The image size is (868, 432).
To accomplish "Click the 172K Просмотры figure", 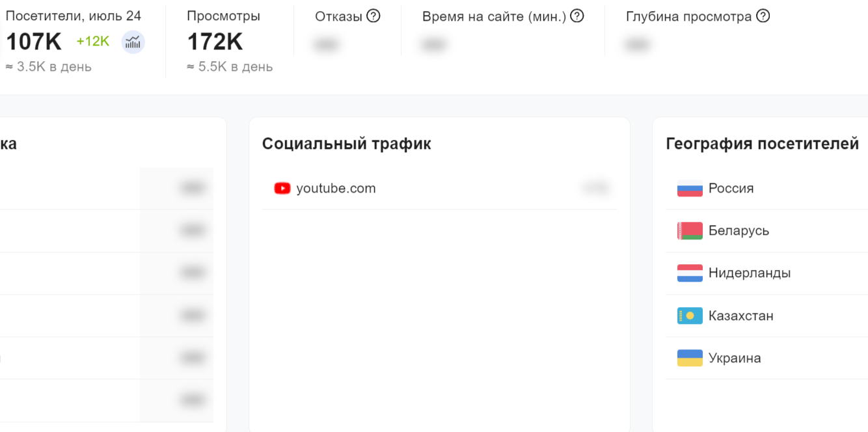I will click(215, 42).
